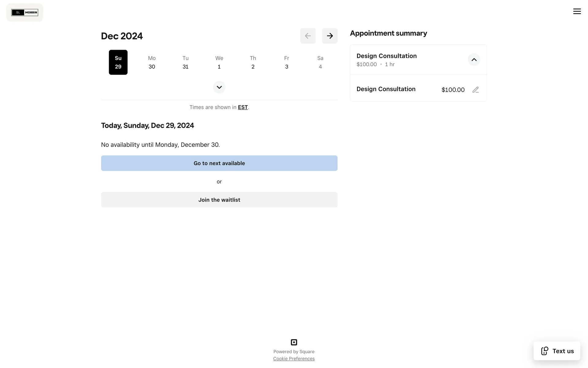
Task: Open the Cookie Preferences link
Action: click(x=294, y=359)
